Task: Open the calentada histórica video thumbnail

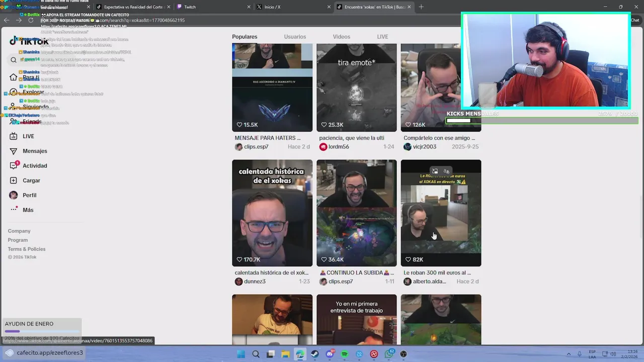Action: (272, 213)
